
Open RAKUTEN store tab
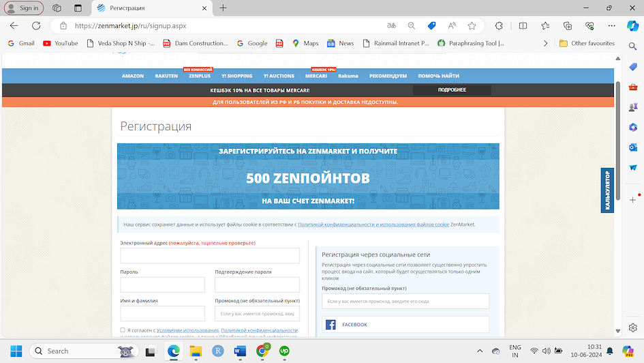166,76
